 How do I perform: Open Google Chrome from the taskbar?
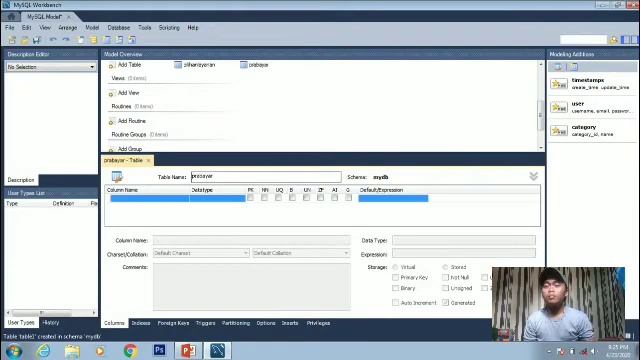130,351
